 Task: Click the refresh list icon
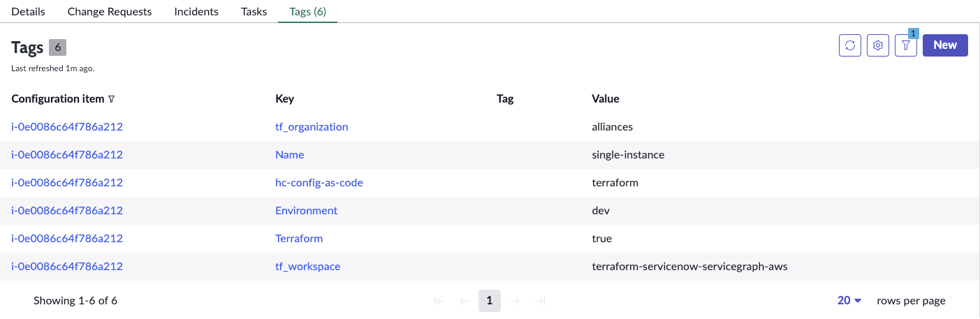click(850, 45)
